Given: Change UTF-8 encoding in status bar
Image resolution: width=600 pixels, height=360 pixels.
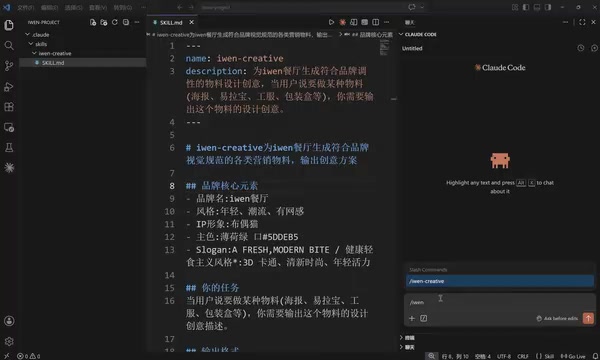Looking at the screenshot, I should 504,356.
